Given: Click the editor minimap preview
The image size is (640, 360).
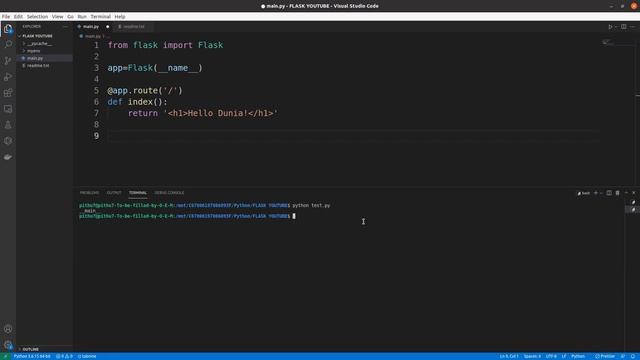Looking at the screenshot, I should coord(608,42).
